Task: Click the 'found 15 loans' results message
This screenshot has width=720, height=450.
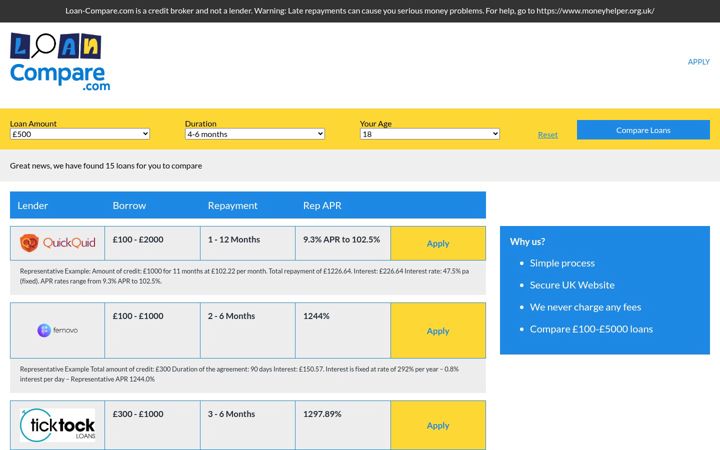Action: 106,166
